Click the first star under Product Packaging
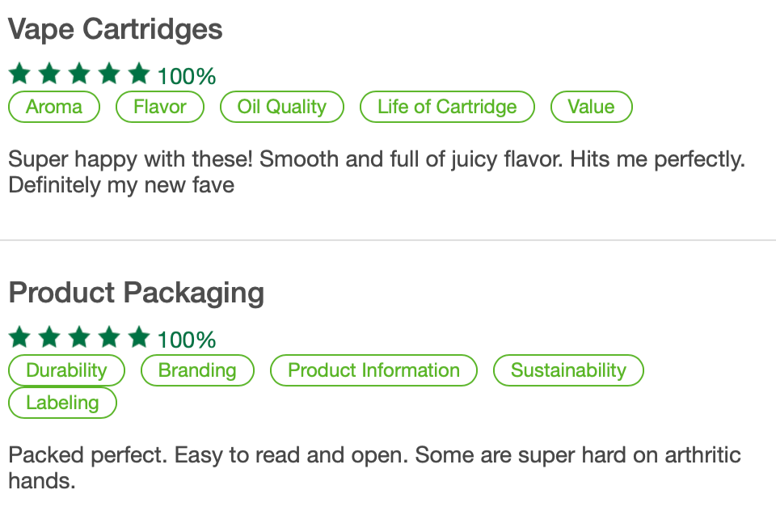Viewport: 776px width, 532px height. coord(20,337)
